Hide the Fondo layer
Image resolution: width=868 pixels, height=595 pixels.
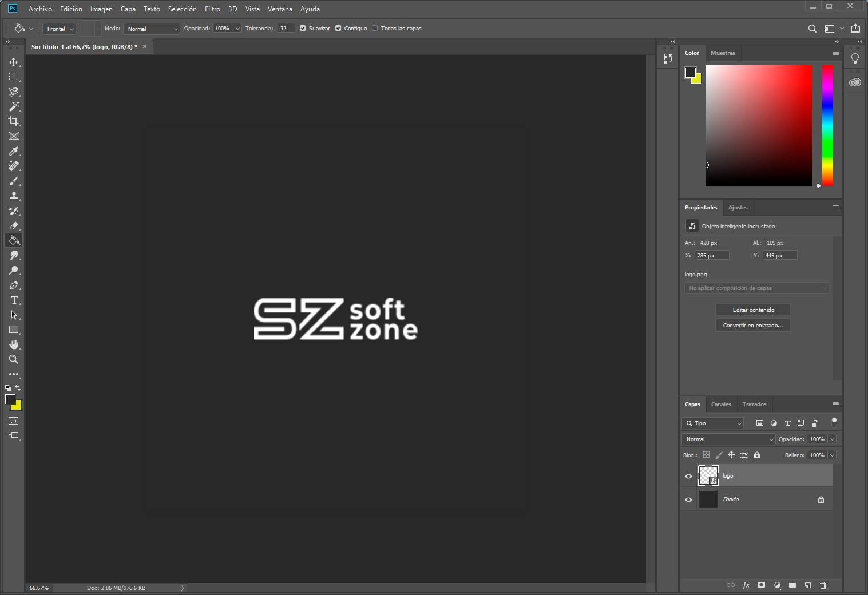[688, 499]
